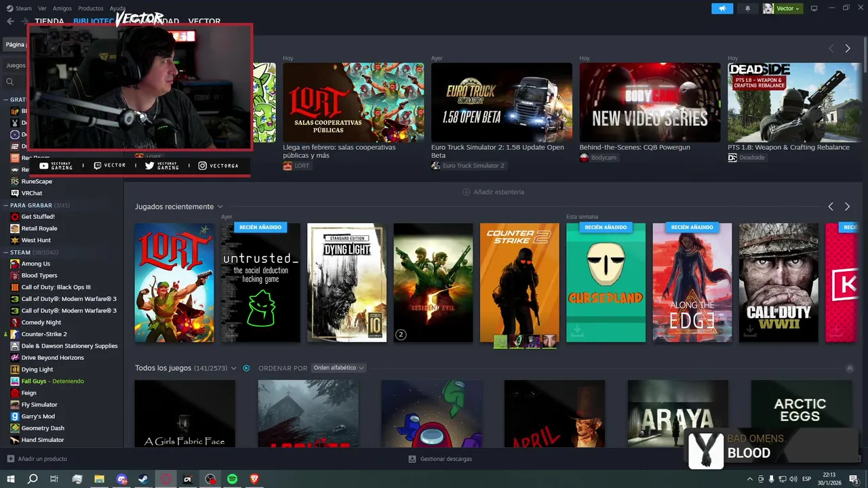Open the Steam taskbar icon
Screen dimensions: 868x488
[x=144, y=479]
